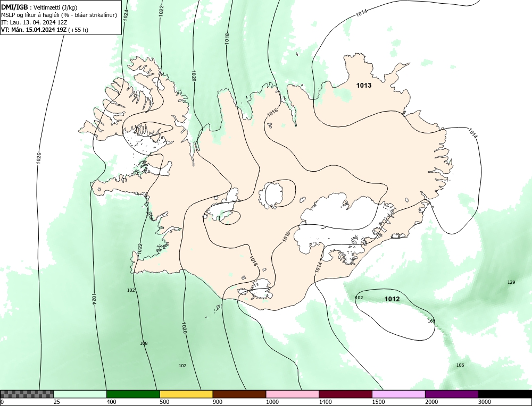Pick the maroon 1400–1500 legend swatch
This screenshot has width=532, height=406.
345,394
